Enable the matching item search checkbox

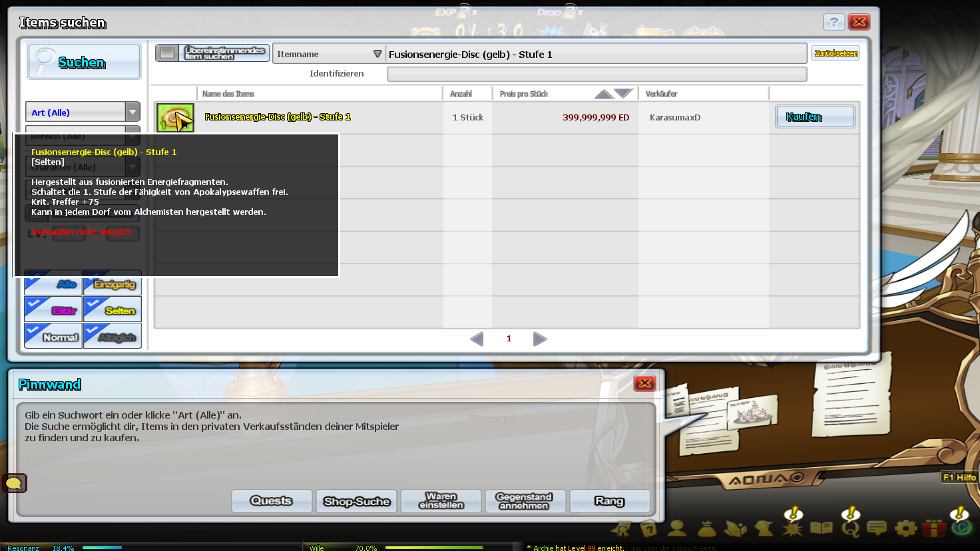tap(167, 53)
